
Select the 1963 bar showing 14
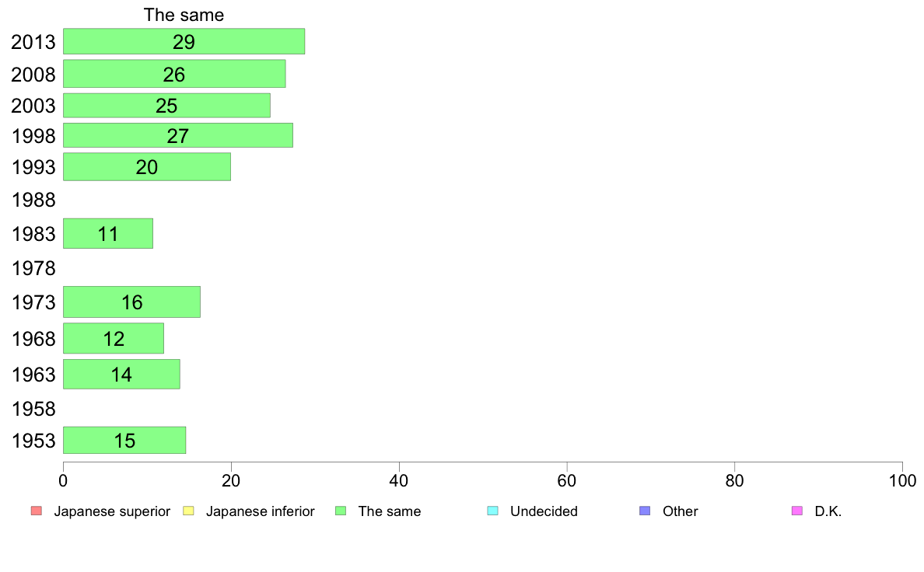click(121, 374)
